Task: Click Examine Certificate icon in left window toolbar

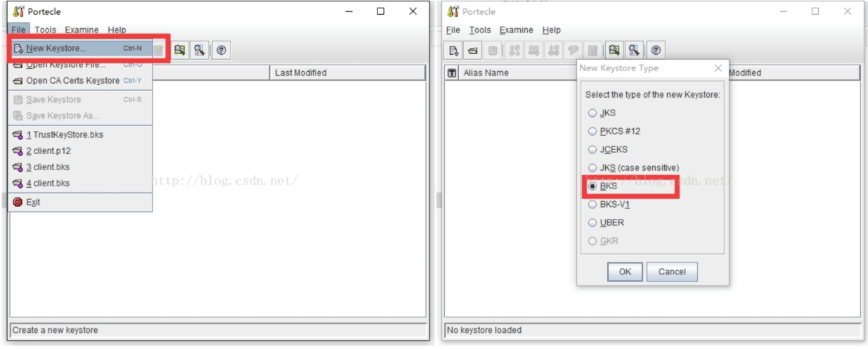Action: [179, 50]
